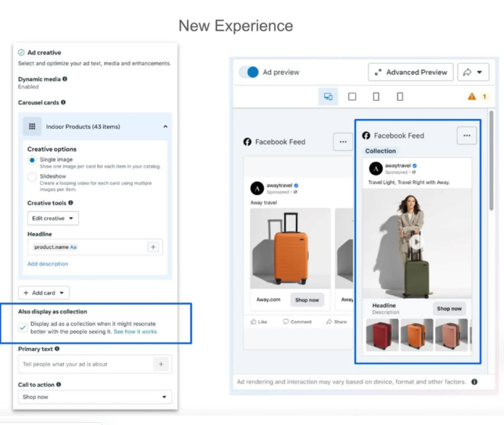Click the plus icon in the Primary text field
Viewport: 504px width, 425px height.
tap(161, 364)
